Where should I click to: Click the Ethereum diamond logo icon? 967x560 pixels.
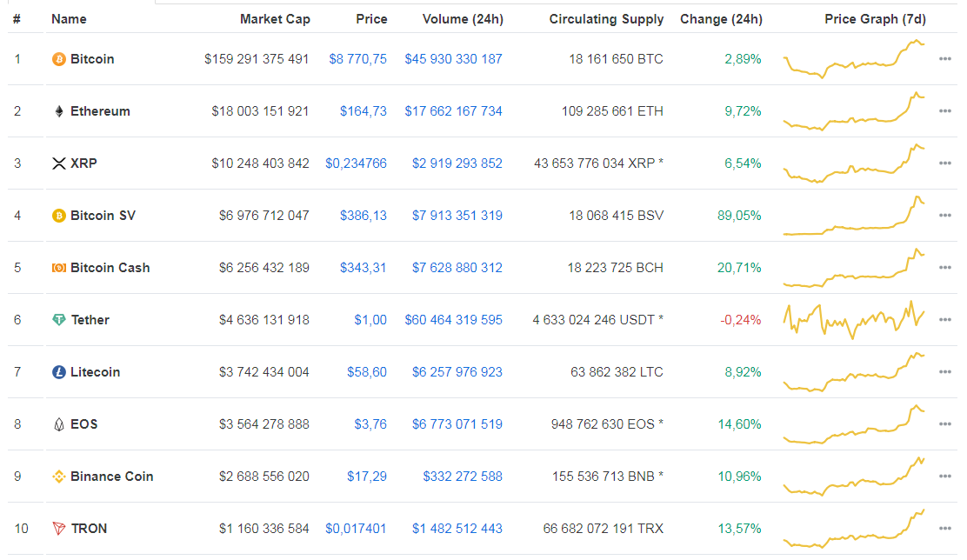pyautogui.click(x=58, y=111)
